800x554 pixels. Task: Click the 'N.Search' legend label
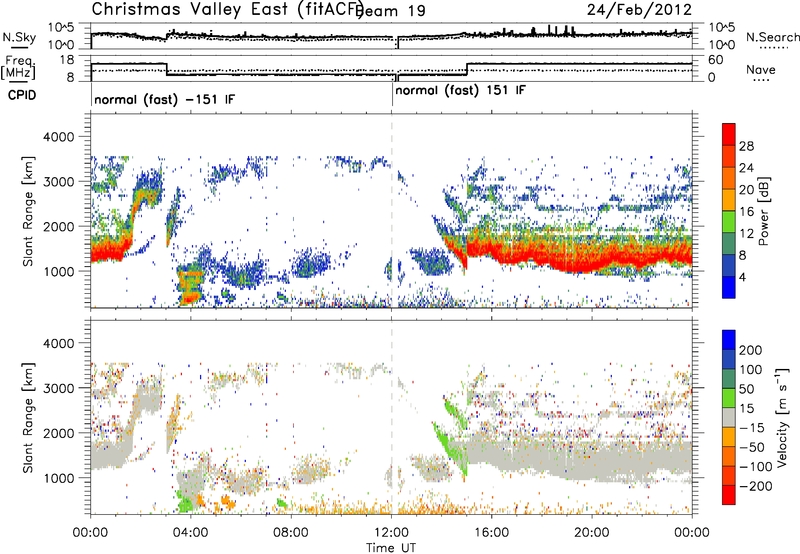pyautogui.click(x=772, y=37)
